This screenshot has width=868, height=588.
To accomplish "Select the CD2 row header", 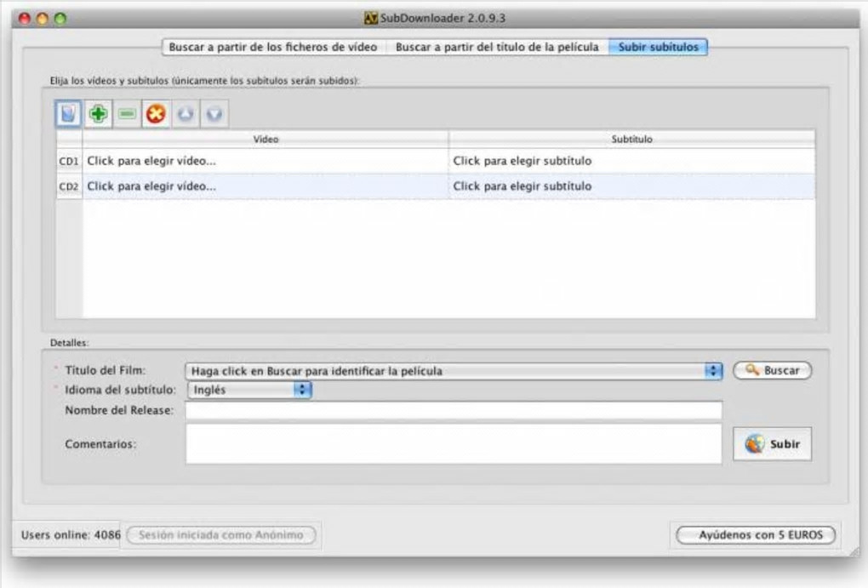I will pyautogui.click(x=69, y=186).
